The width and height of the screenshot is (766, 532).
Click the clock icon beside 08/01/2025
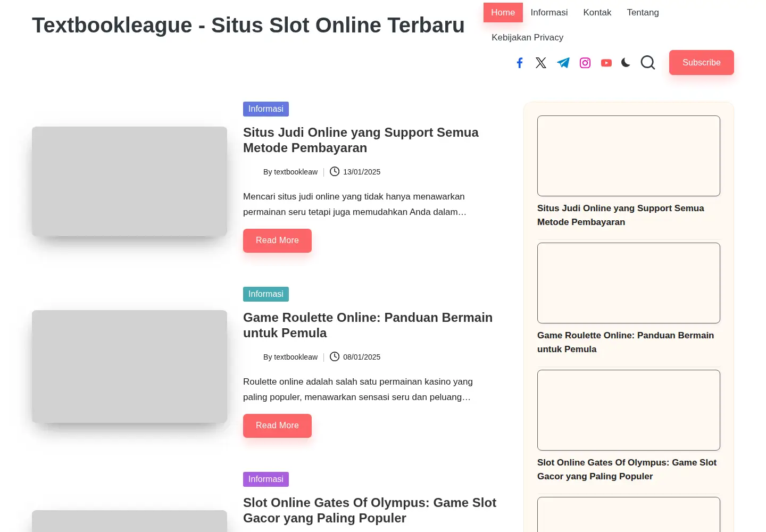point(335,356)
